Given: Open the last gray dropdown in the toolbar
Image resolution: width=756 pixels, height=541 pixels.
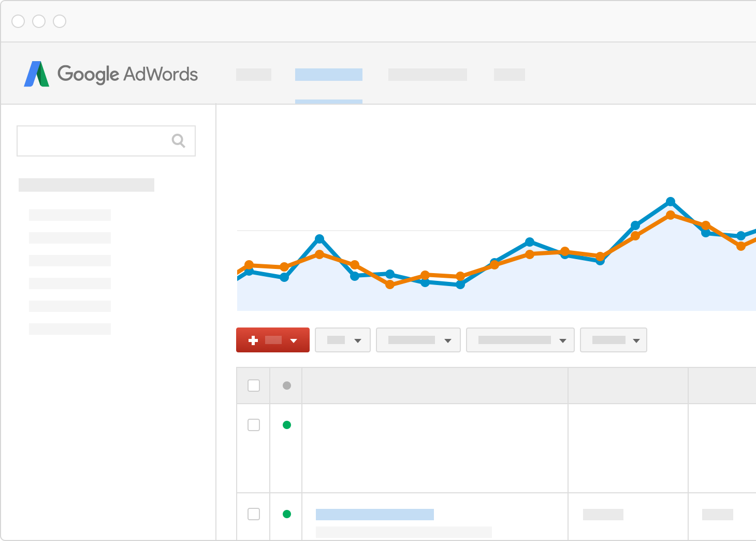Looking at the screenshot, I should point(614,340).
